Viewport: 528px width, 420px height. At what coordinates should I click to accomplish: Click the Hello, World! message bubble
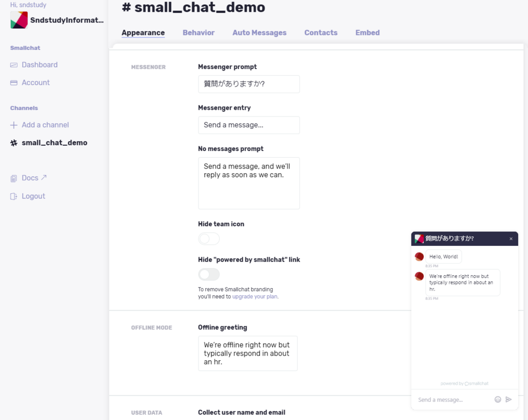point(443,257)
